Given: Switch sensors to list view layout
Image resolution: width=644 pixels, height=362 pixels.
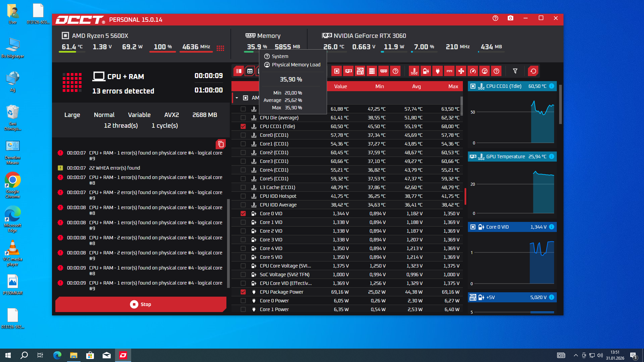Looking at the screenshot, I should pyautogui.click(x=239, y=71).
